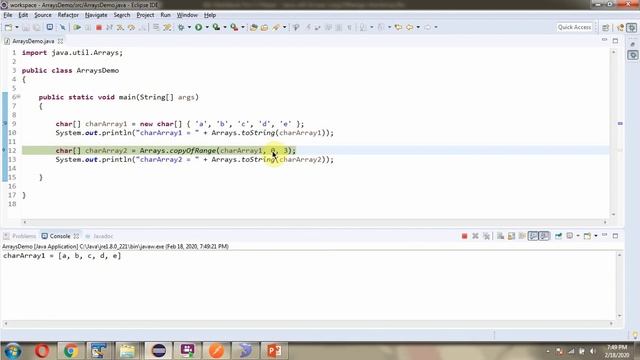The image size is (640, 360).
Task: Open the Back history dropdown arrow
Action: click(418, 27)
